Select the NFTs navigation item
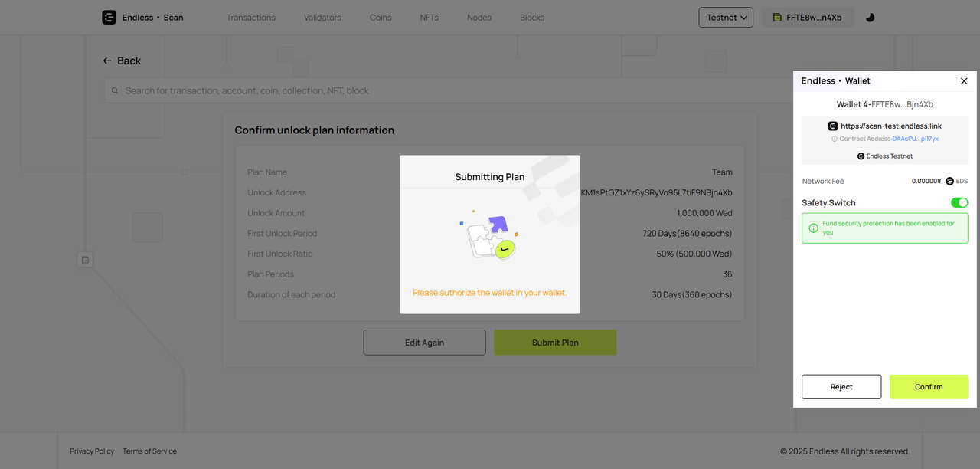Screen dimensions: 980x469 coord(429,18)
